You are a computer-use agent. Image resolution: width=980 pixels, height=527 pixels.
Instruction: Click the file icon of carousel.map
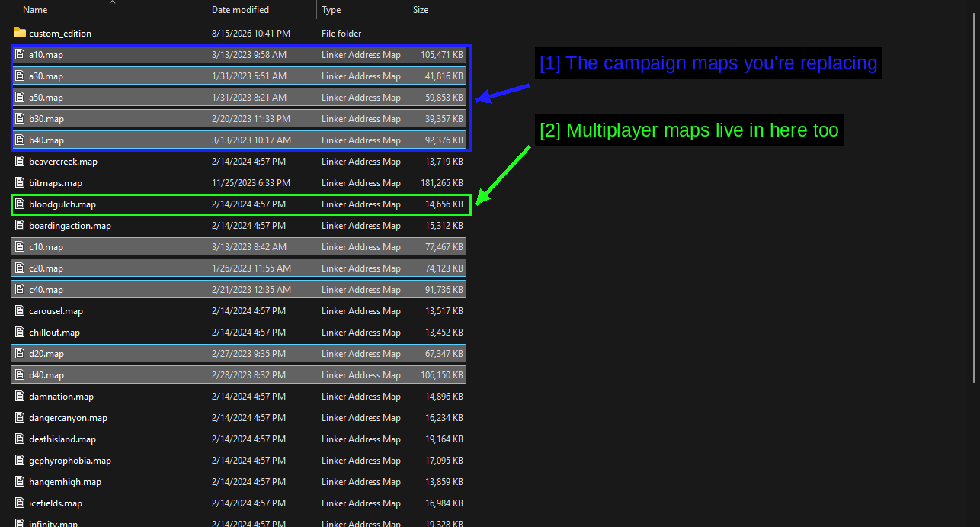click(x=21, y=311)
